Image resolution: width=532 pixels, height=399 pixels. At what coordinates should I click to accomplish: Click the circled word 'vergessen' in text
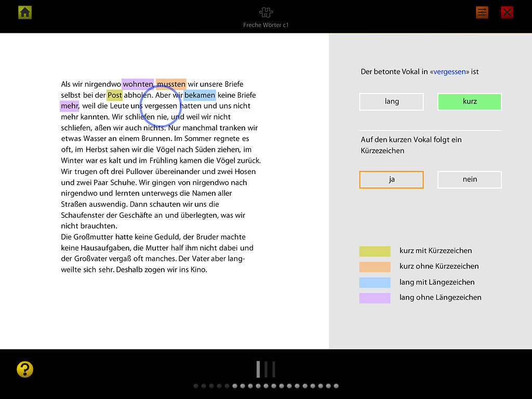coord(161,106)
